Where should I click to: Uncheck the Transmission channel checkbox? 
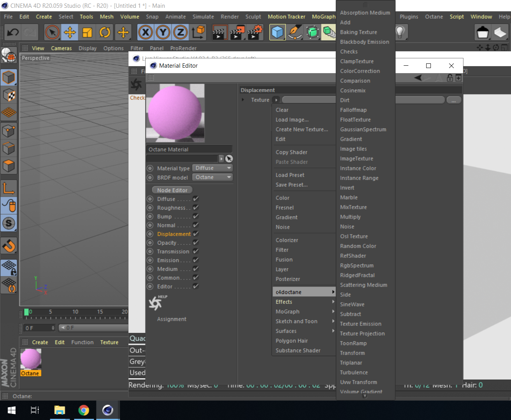[196, 251]
